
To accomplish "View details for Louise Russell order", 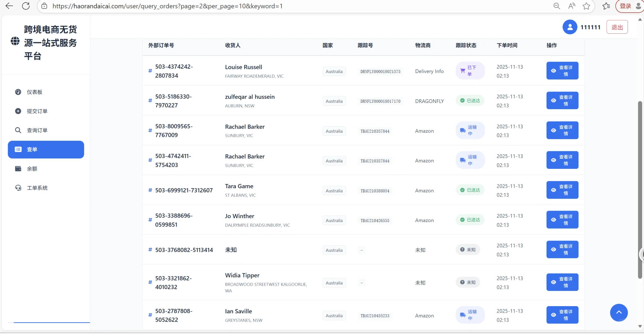I will [x=562, y=71].
